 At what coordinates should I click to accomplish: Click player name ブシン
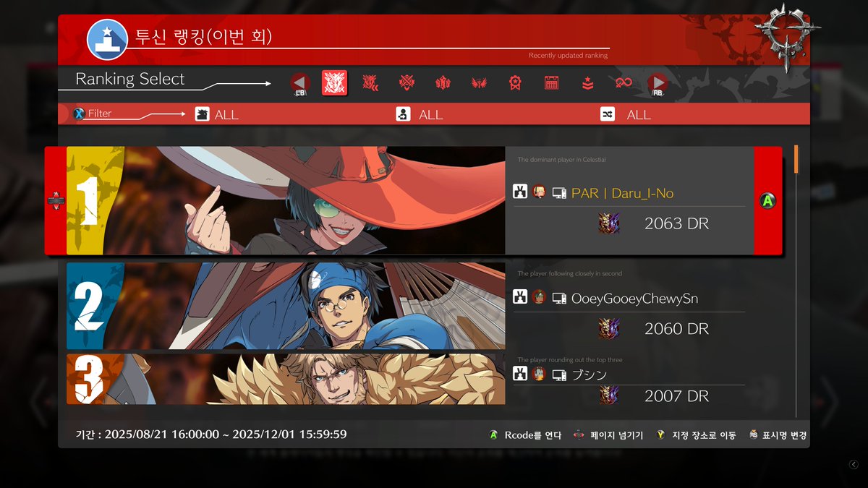589,374
